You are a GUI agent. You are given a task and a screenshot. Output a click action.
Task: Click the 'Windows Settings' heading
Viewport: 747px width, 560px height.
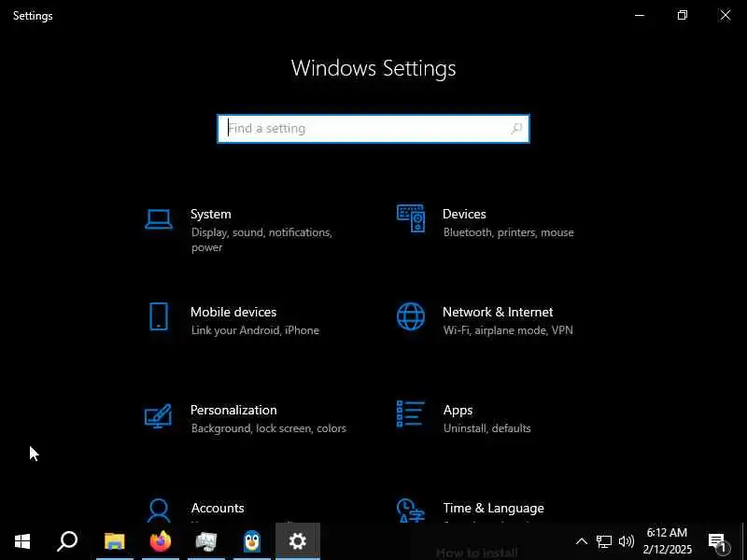pos(373,68)
